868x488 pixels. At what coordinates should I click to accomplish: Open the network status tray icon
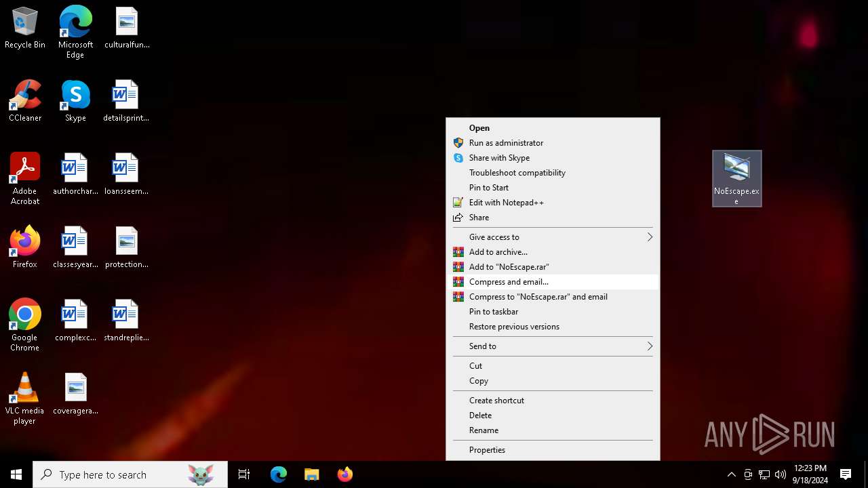(x=764, y=474)
